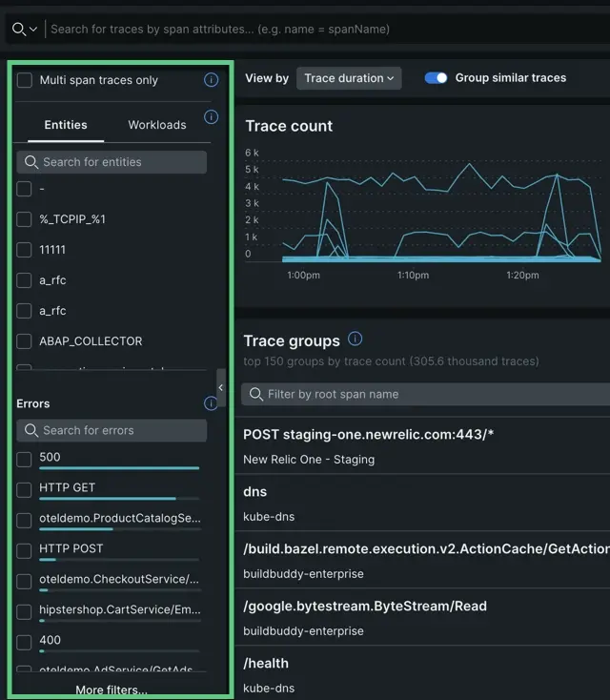Screen dimensions: 610x700
Task: Click More filters link
Action: (x=112, y=690)
